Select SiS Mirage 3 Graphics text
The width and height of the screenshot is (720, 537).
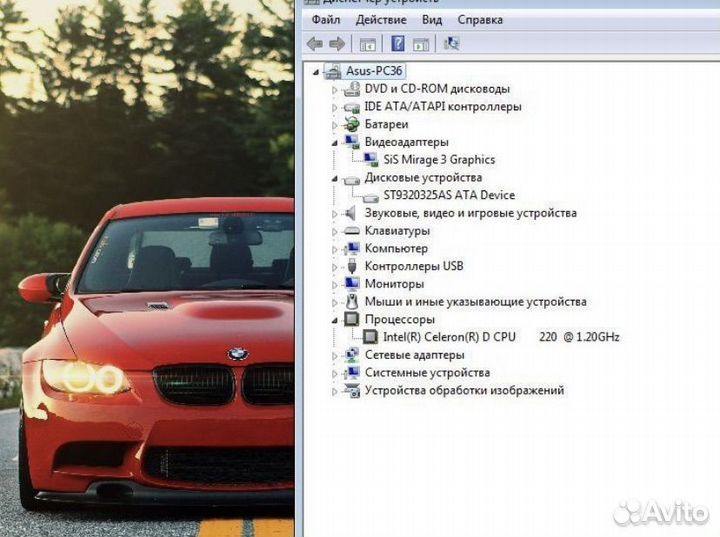[439, 160]
